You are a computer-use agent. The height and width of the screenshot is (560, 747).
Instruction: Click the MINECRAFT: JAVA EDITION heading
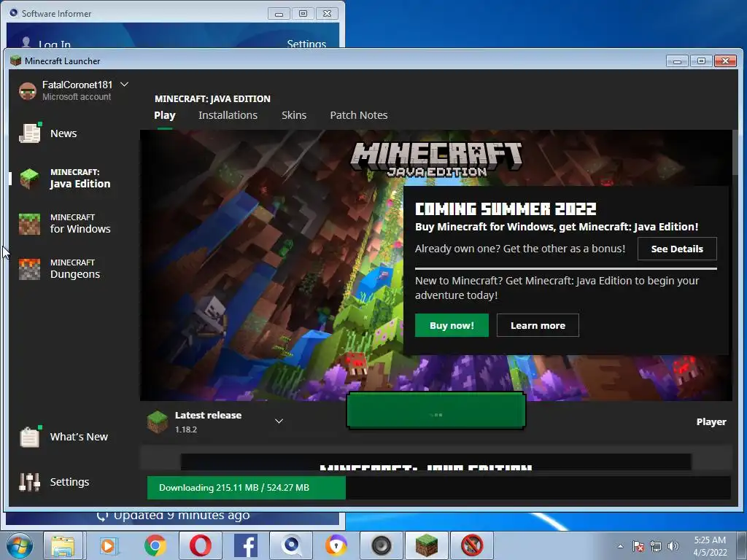(x=212, y=98)
